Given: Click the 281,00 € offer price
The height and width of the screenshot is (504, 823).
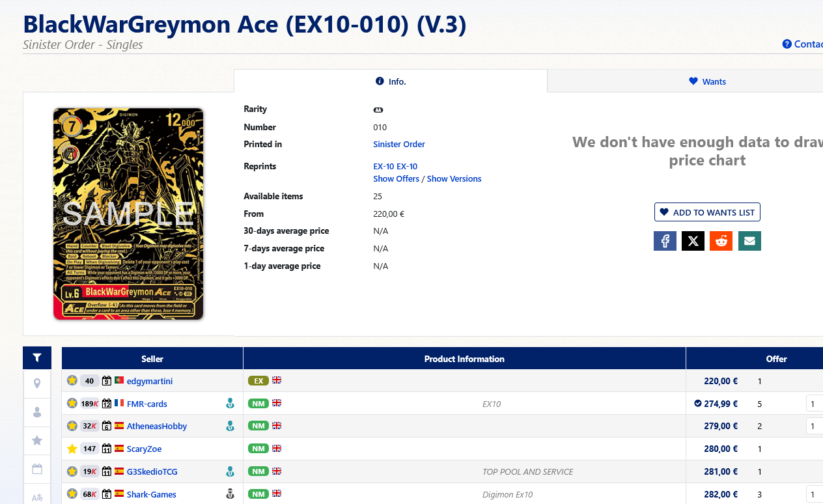Looking at the screenshot, I should tap(721, 471).
